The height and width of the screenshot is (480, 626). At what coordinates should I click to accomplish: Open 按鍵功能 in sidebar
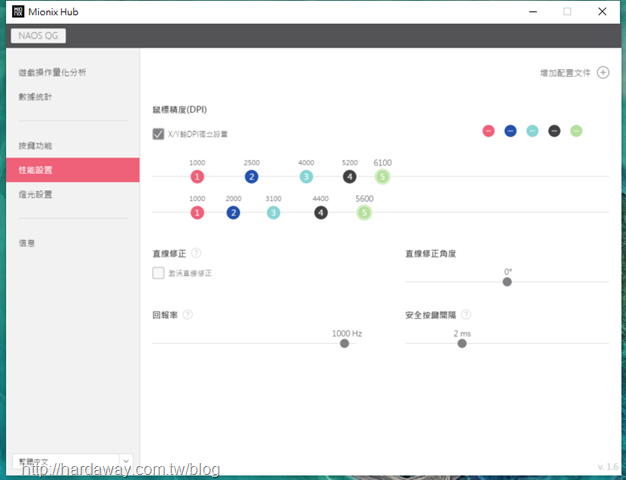point(35,146)
